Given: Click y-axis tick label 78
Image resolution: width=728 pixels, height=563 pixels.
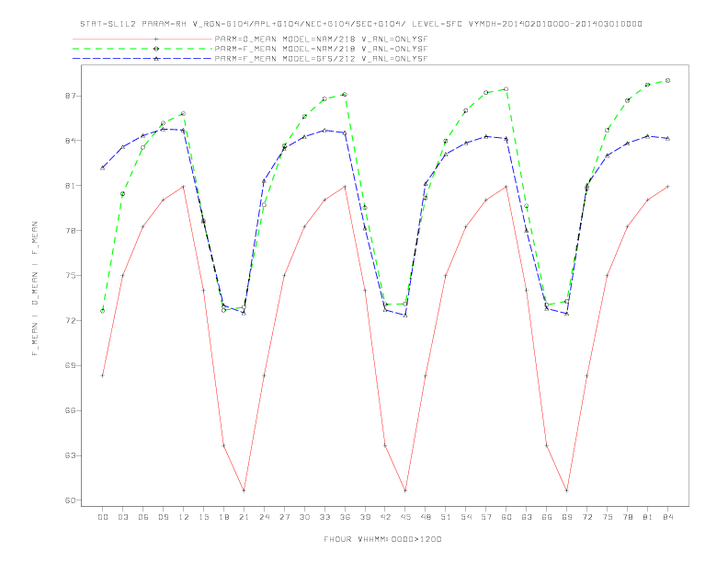Looking at the screenshot, I should 70,231.
